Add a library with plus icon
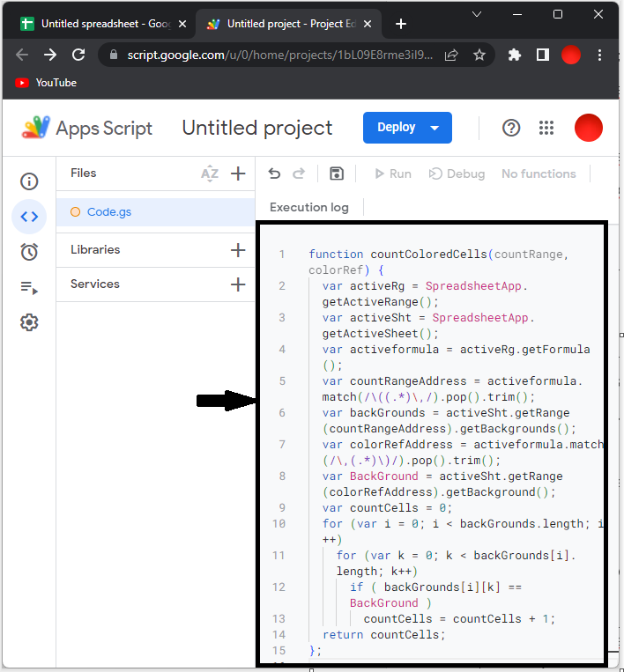Screen dimensions: 624x672 click(x=238, y=250)
